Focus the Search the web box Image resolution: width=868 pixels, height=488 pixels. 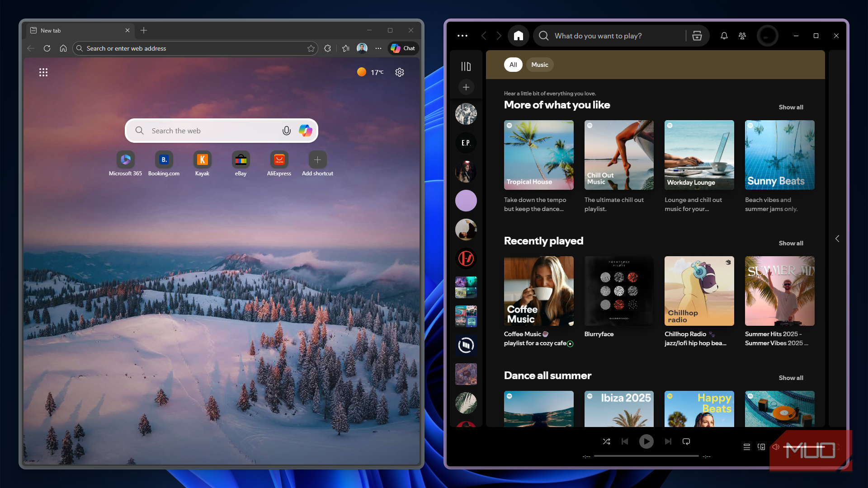tap(222, 131)
